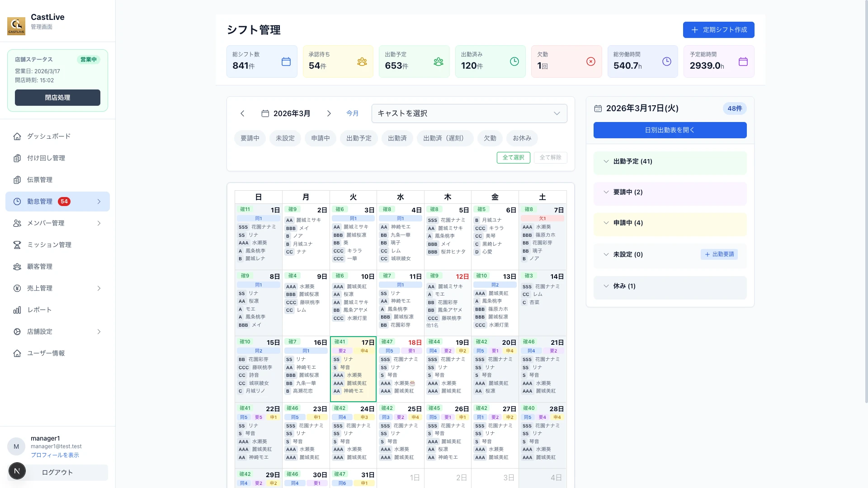Click the 定期シフト作成 button
Viewport: 868px width, 488px height.
[718, 30]
